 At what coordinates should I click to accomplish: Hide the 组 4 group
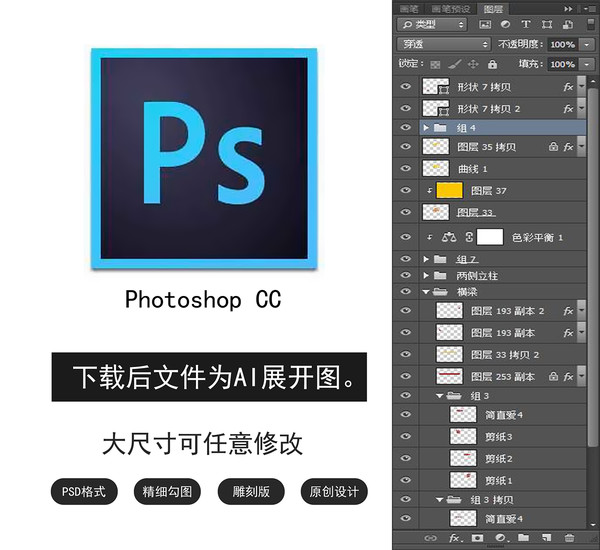(x=406, y=127)
